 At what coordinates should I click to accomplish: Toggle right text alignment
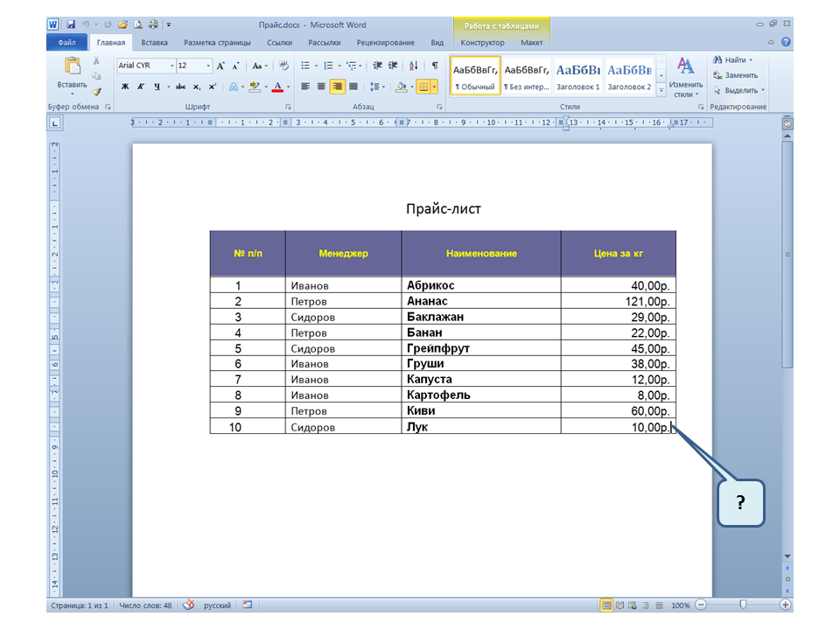coord(337,87)
